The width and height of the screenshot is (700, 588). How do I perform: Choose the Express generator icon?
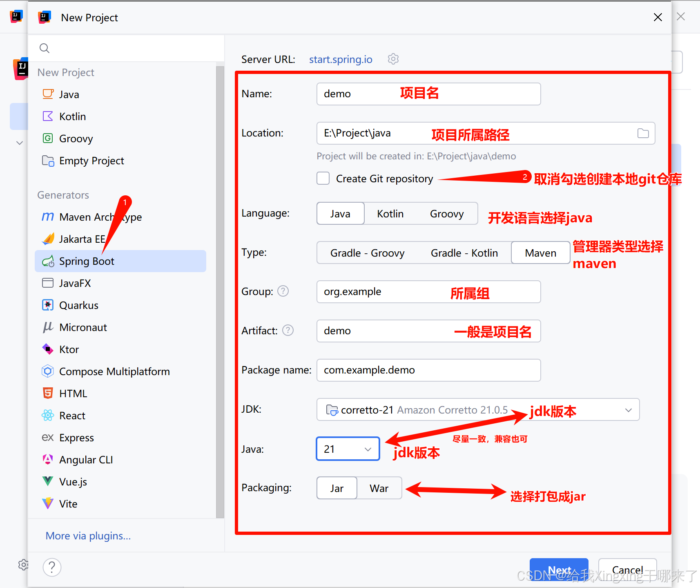pyautogui.click(x=48, y=437)
